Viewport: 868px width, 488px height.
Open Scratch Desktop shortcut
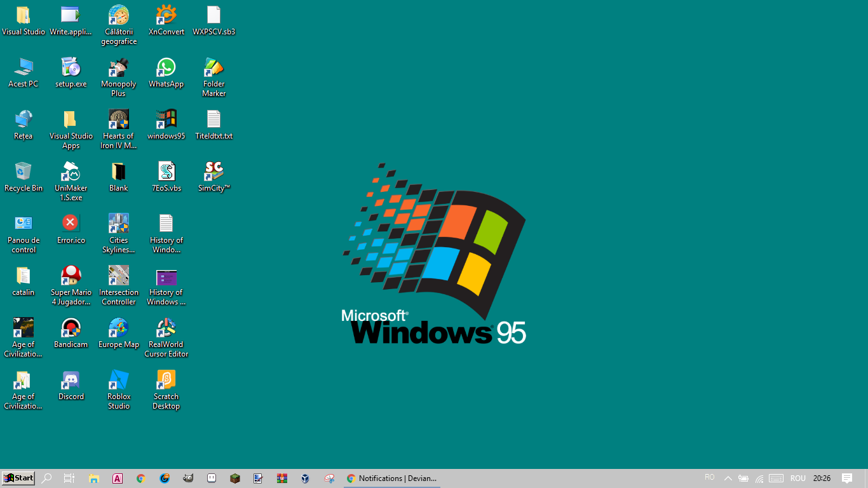pyautogui.click(x=166, y=390)
